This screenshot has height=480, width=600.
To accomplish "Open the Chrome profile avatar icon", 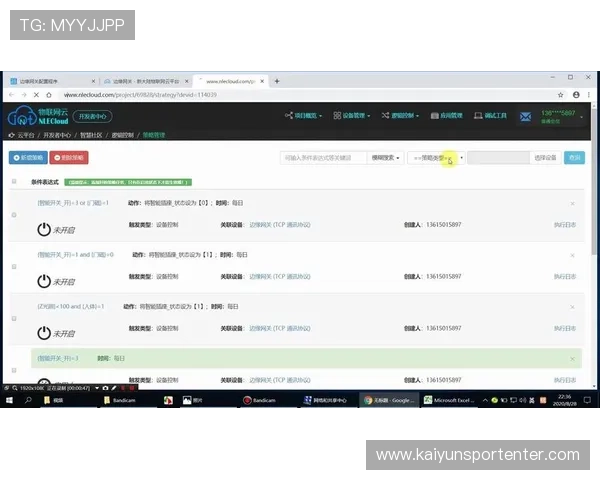I will point(576,95).
